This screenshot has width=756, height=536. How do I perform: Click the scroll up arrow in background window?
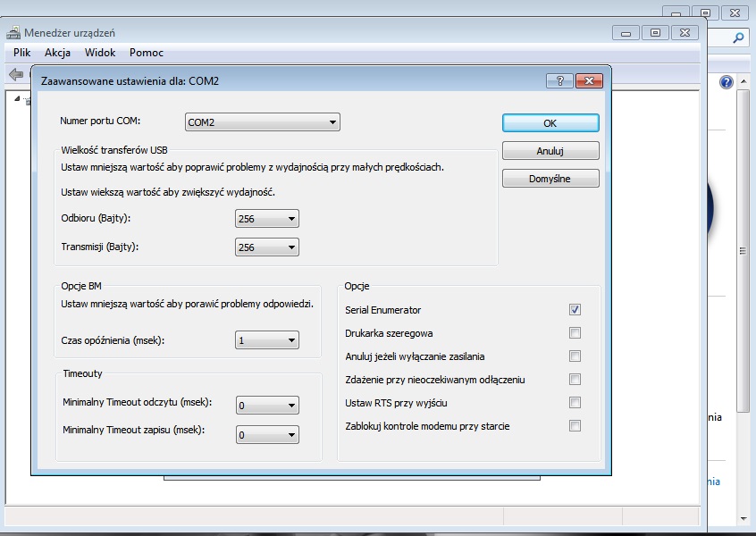[743, 81]
